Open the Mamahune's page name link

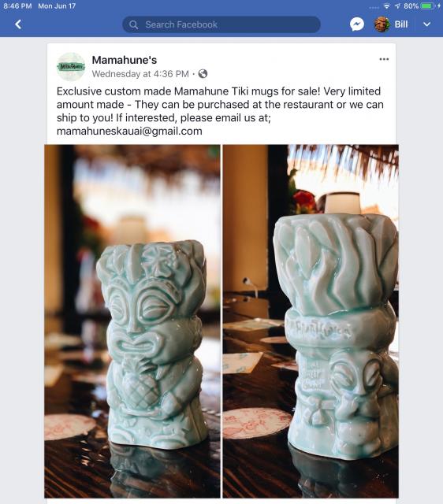tap(125, 60)
